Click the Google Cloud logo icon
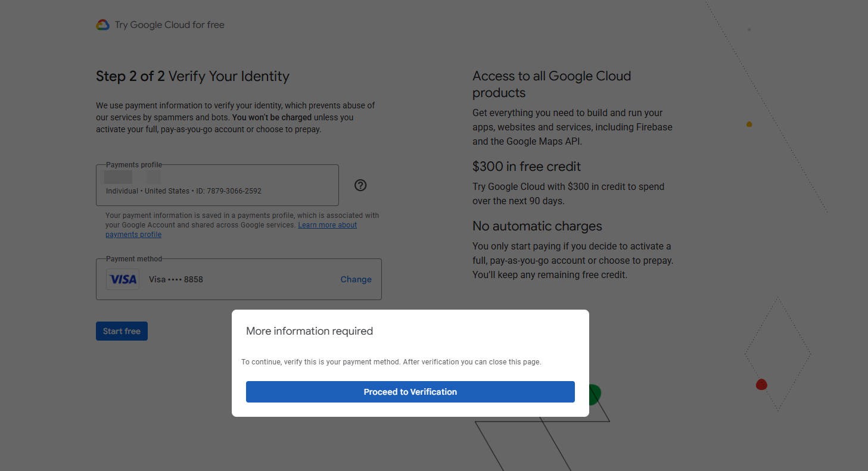Viewport: 868px width, 471px height. [x=102, y=25]
